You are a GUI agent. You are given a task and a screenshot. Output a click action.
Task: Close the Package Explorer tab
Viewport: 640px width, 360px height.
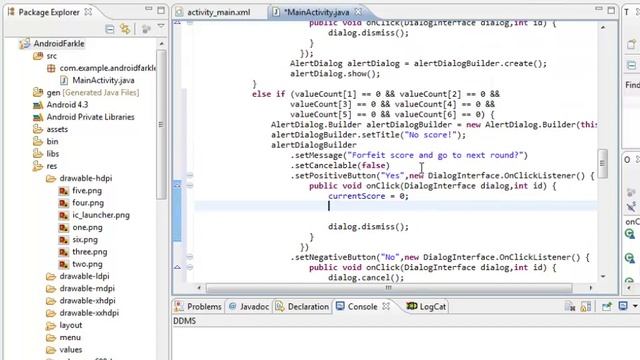click(x=88, y=12)
